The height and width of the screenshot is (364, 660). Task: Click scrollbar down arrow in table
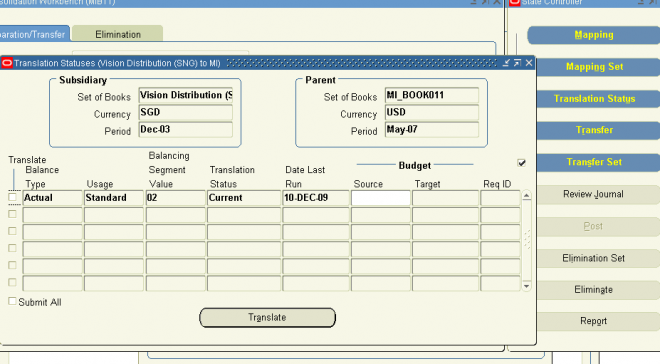pos(527,286)
